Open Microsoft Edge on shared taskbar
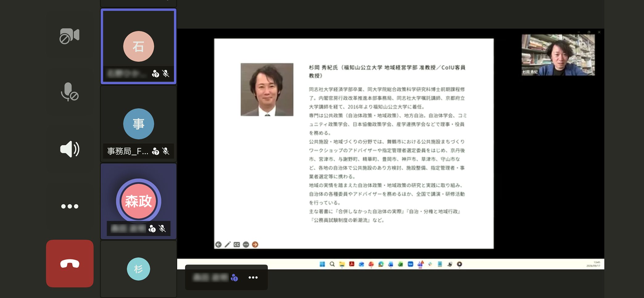The image size is (644, 298). [x=381, y=264]
